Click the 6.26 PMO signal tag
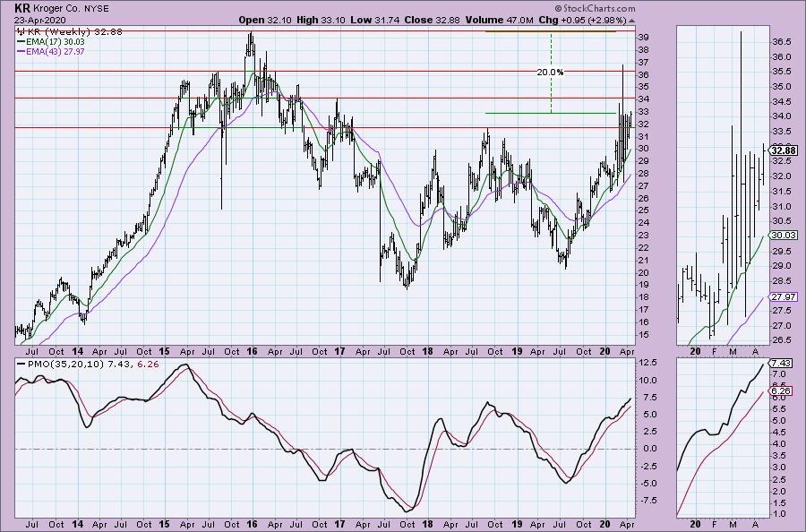This screenshot has height=532, width=806. click(780, 391)
